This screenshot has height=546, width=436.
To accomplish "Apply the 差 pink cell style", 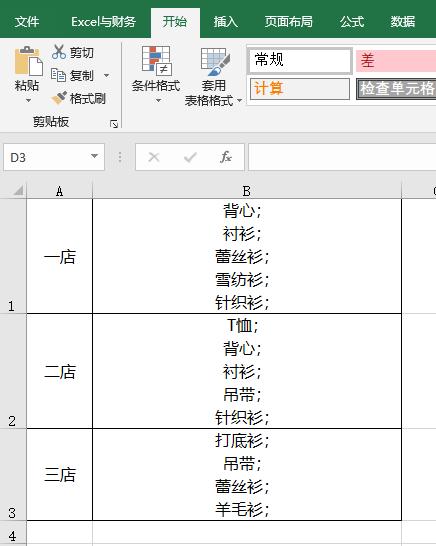I will [396, 61].
